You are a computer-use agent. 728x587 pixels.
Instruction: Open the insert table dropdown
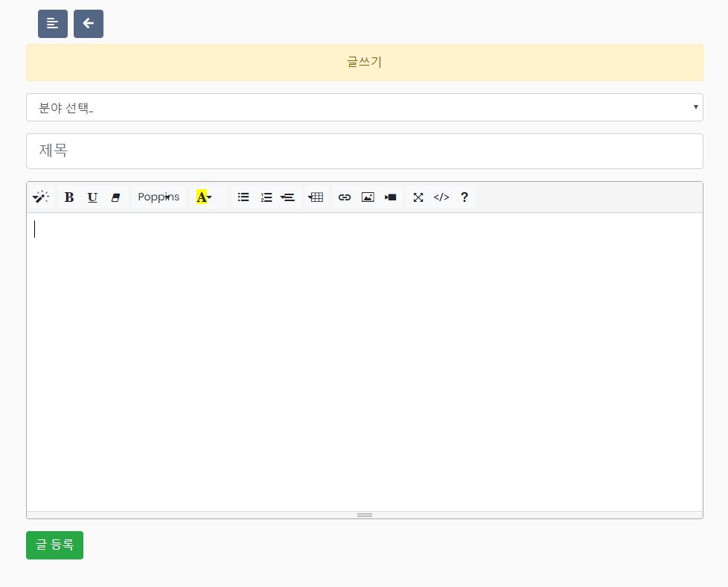coord(316,197)
